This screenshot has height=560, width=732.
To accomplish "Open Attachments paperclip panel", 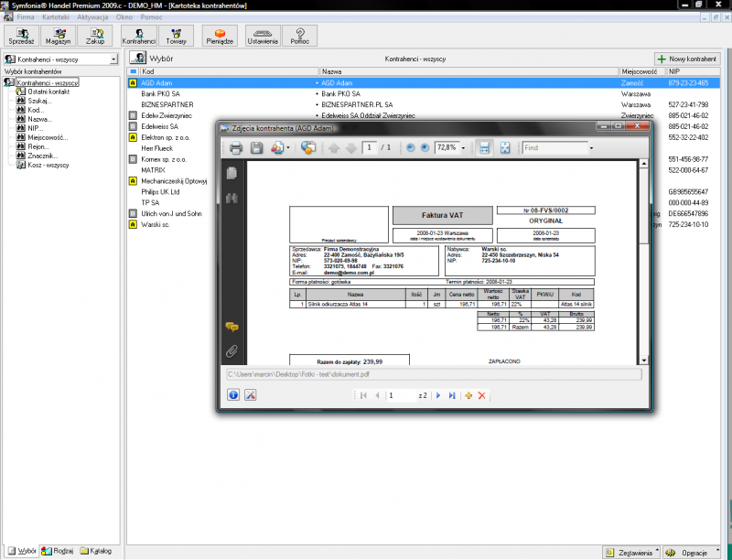I will coord(231,351).
